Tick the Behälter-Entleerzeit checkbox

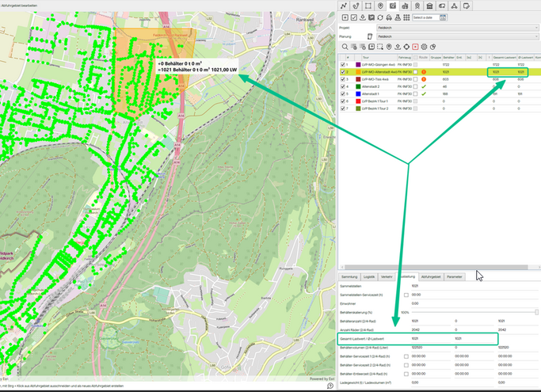point(406,374)
